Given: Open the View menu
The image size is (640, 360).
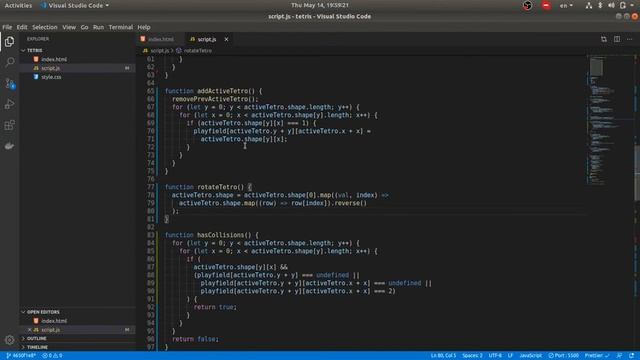Looking at the screenshot, I should (x=69, y=27).
